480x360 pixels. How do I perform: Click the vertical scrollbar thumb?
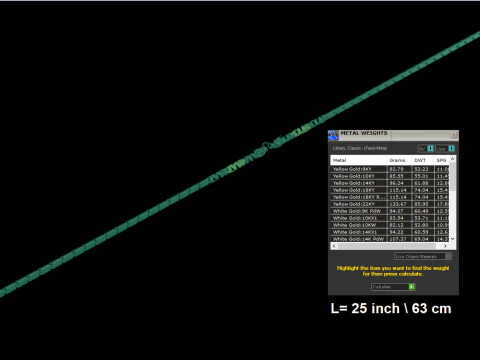tap(453, 177)
